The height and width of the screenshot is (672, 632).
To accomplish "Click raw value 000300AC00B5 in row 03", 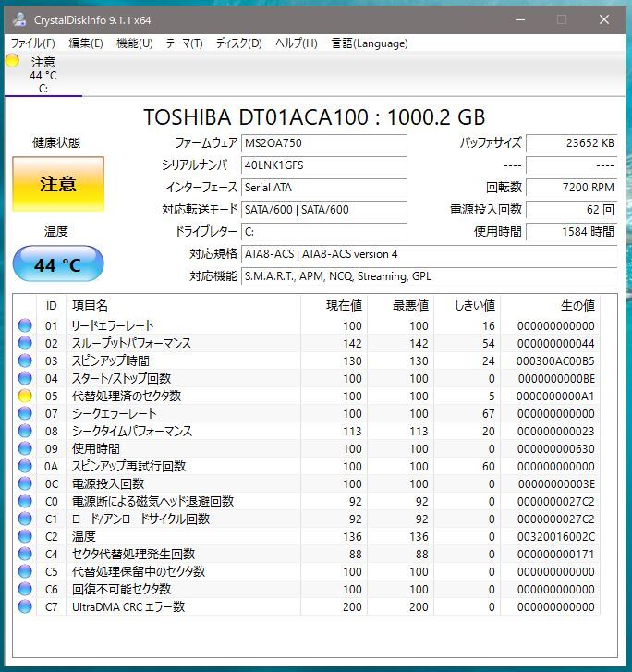I will click(555, 361).
